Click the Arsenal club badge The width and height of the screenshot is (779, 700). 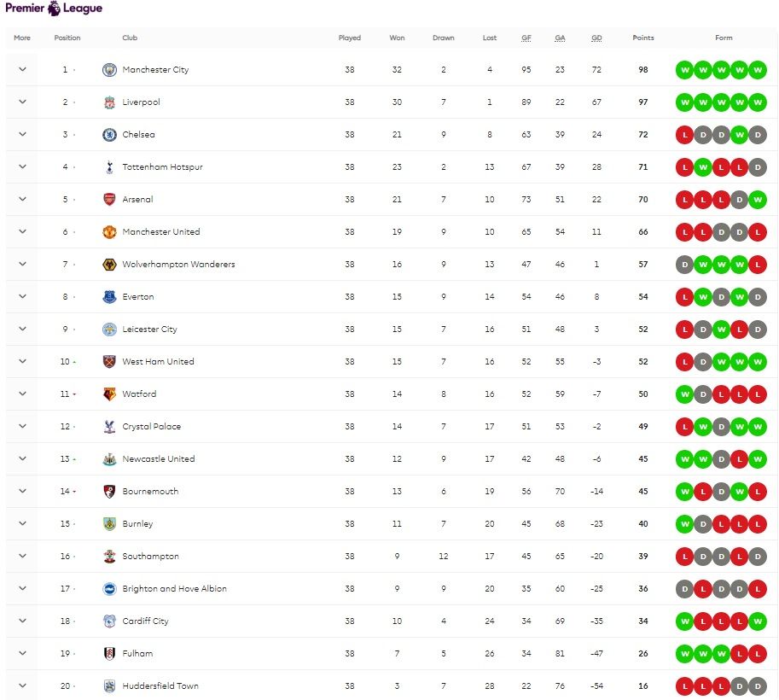(109, 200)
